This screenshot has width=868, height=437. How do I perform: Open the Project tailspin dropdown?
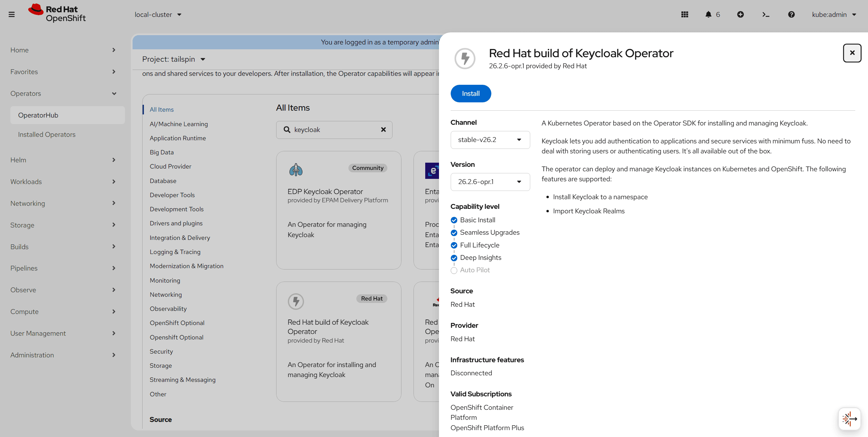click(174, 59)
